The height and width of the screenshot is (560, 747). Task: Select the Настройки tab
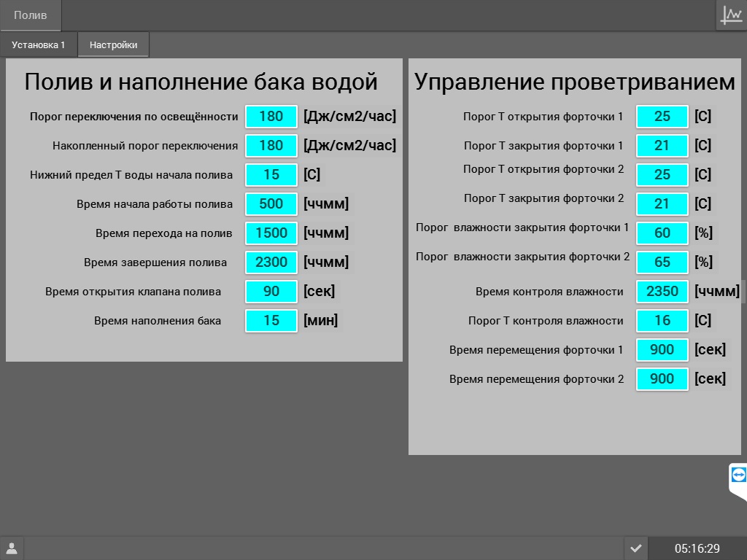[x=113, y=44]
